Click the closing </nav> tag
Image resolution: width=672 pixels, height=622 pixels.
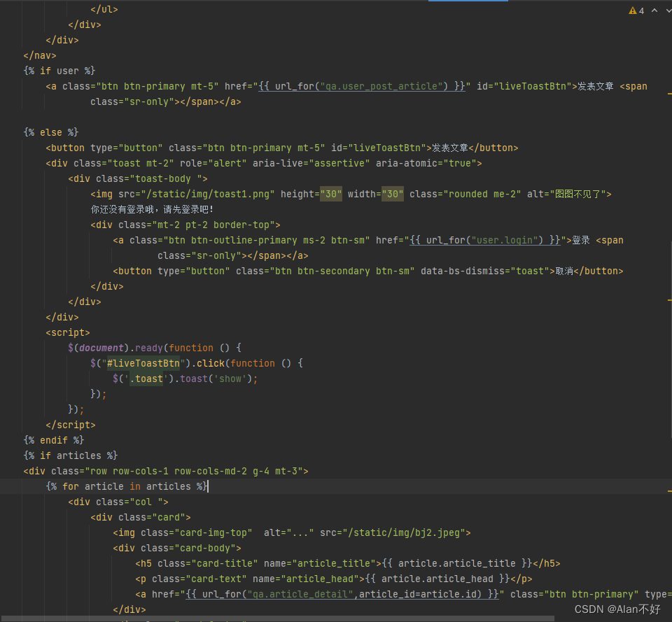pos(40,55)
